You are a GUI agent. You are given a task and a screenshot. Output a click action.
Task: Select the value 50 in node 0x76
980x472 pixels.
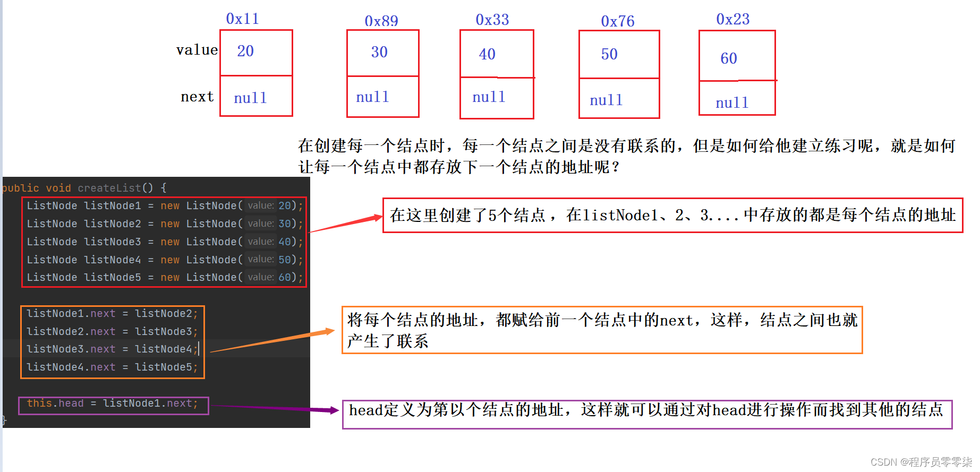pos(609,54)
